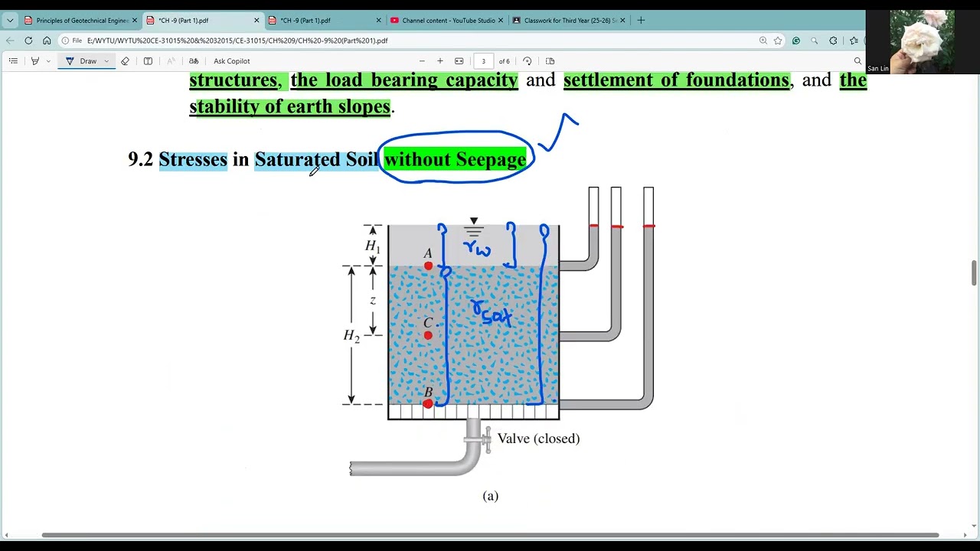
Task: Click the "stability of earth slopes" text
Action: [x=290, y=106]
